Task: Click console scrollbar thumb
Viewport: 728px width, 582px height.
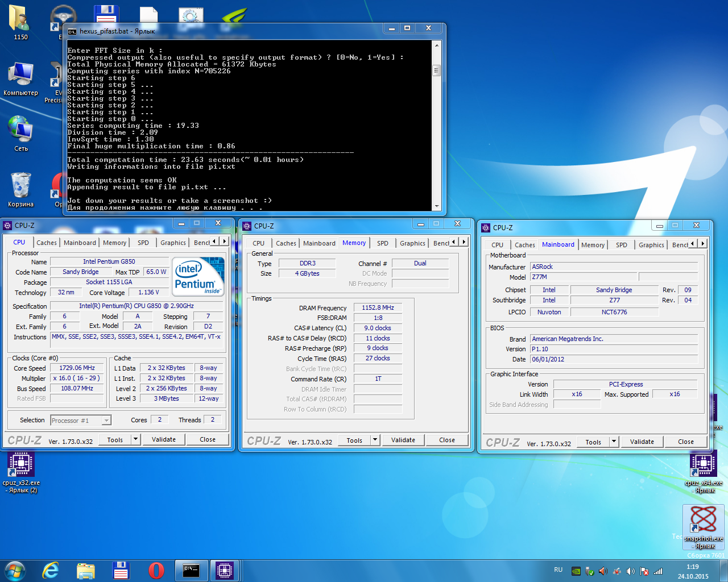Action: click(x=437, y=70)
